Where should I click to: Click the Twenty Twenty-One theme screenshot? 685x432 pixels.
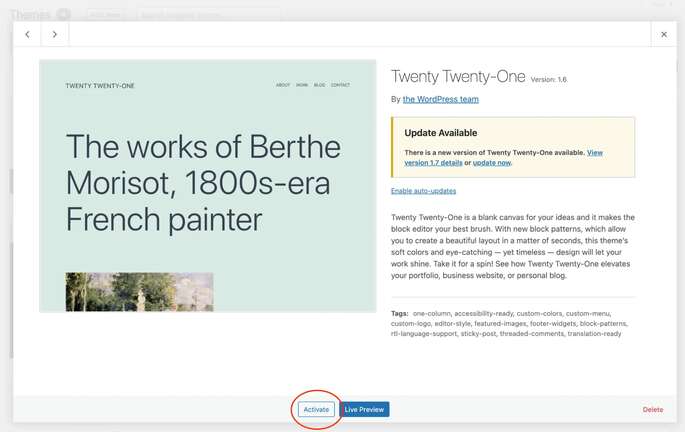pos(208,186)
